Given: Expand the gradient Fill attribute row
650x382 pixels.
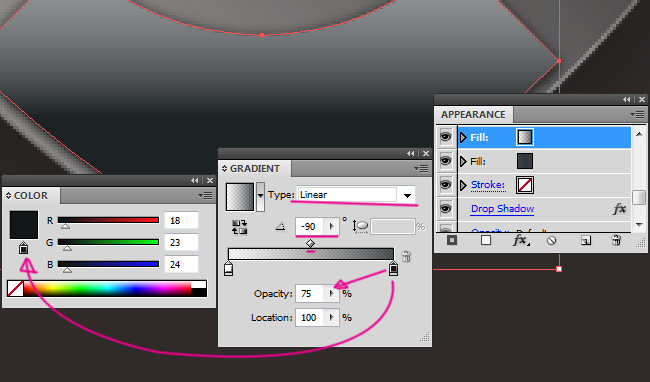Looking at the screenshot, I should point(463,137).
